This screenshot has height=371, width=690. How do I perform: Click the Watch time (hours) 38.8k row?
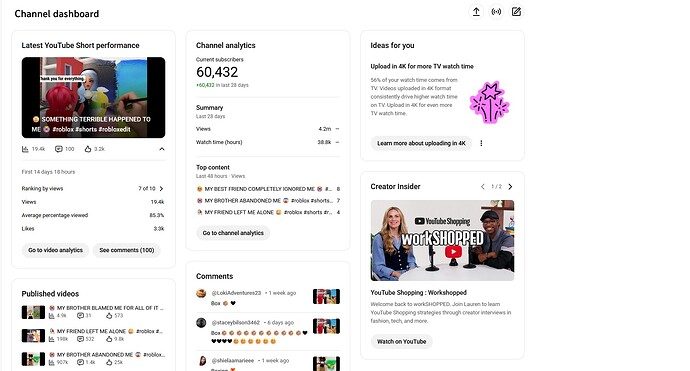(x=268, y=142)
